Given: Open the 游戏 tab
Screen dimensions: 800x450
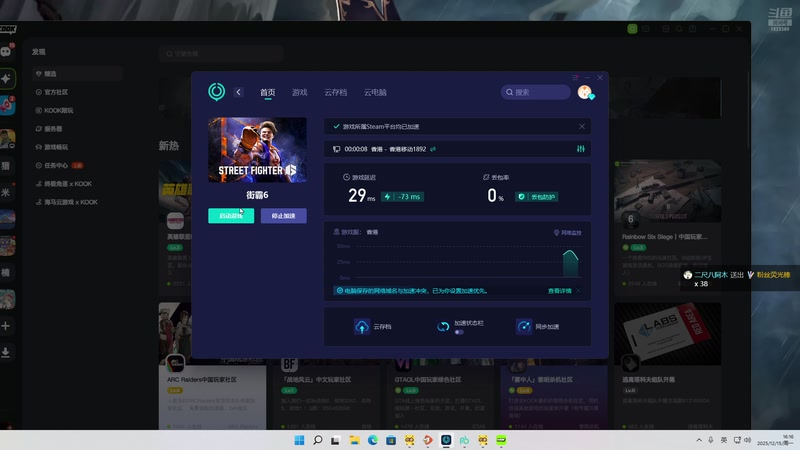Looking at the screenshot, I should (299, 92).
